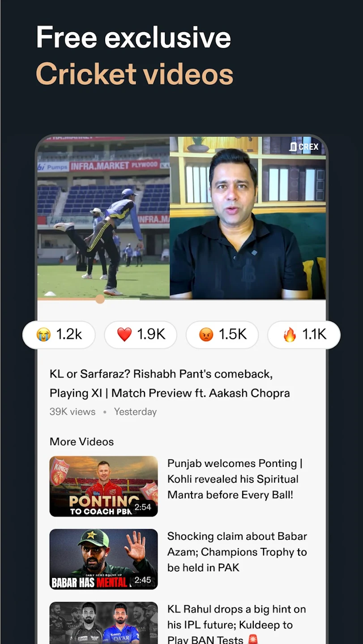Click the 'KL or Sarfaraz?' video title

170,383
